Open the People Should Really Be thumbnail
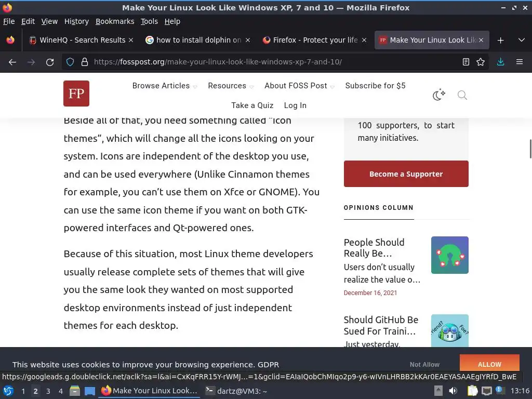 click(449, 255)
